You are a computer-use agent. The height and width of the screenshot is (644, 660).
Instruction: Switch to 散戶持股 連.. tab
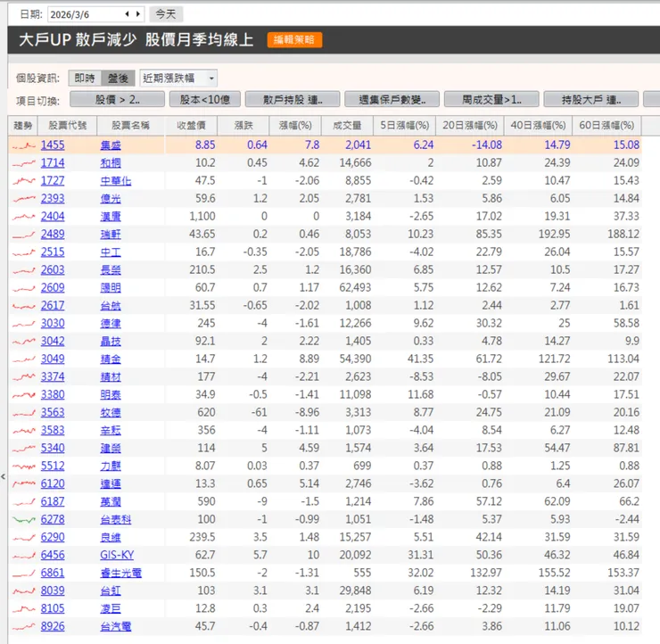pyautogui.click(x=293, y=100)
